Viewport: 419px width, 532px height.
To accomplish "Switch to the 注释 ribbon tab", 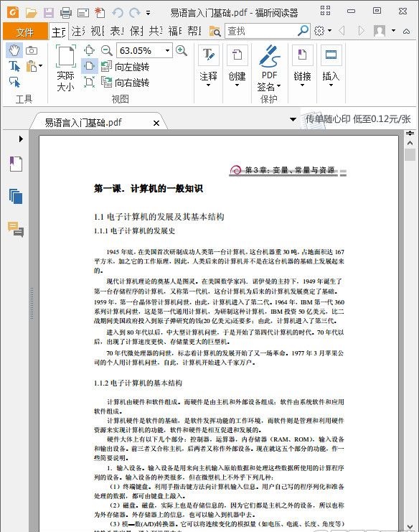I will (78, 32).
